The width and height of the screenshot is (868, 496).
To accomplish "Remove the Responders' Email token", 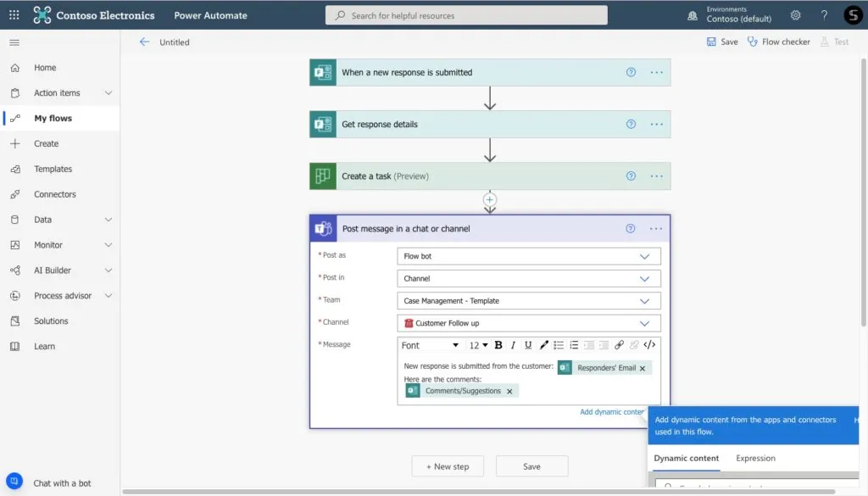I will click(x=643, y=368).
